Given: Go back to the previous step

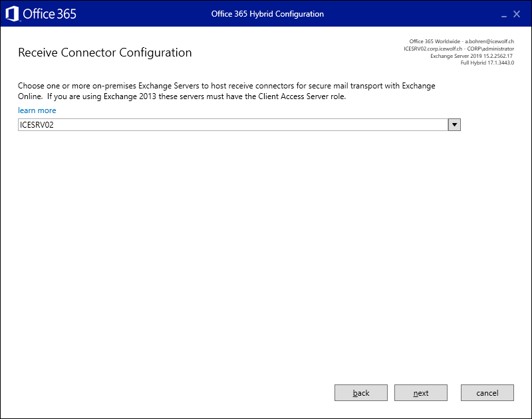Looking at the screenshot, I should click(360, 392).
